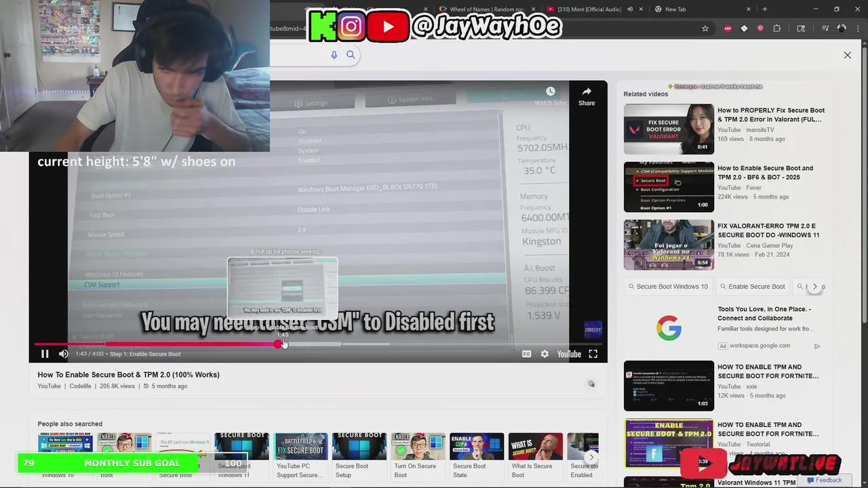Image resolution: width=868 pixels, height=488 pixels.
Task: Open FIX VALORANT-ERRO TPM 2.0 video link
Action: pyautogui.click(x=768, y=230)
